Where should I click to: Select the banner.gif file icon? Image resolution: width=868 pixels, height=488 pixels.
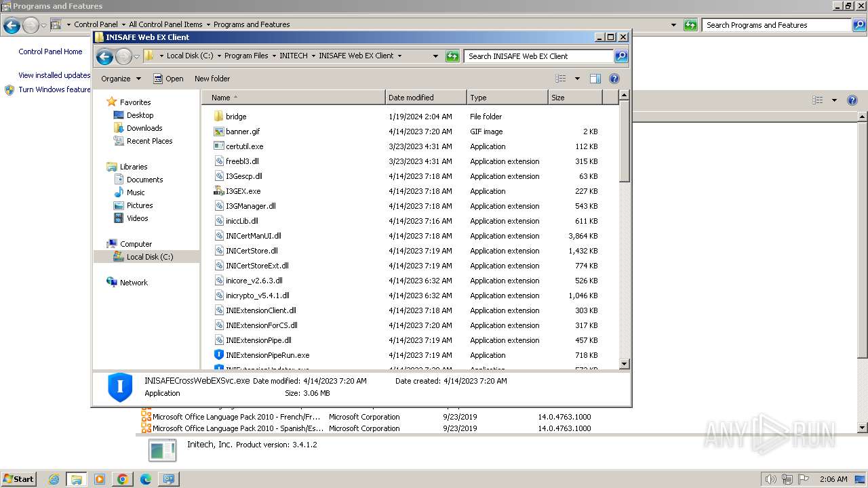click(x=218, y=131)
